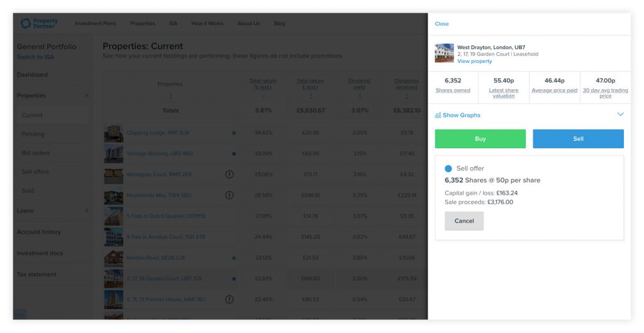
Task: Sort by Dividend yield column
Action: pyautogui.click(x=360, y=96)
